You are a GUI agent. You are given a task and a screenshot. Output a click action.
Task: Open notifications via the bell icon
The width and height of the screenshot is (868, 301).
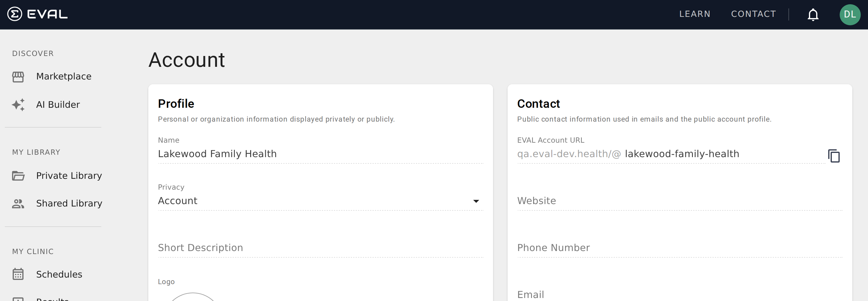coord(813,14)
